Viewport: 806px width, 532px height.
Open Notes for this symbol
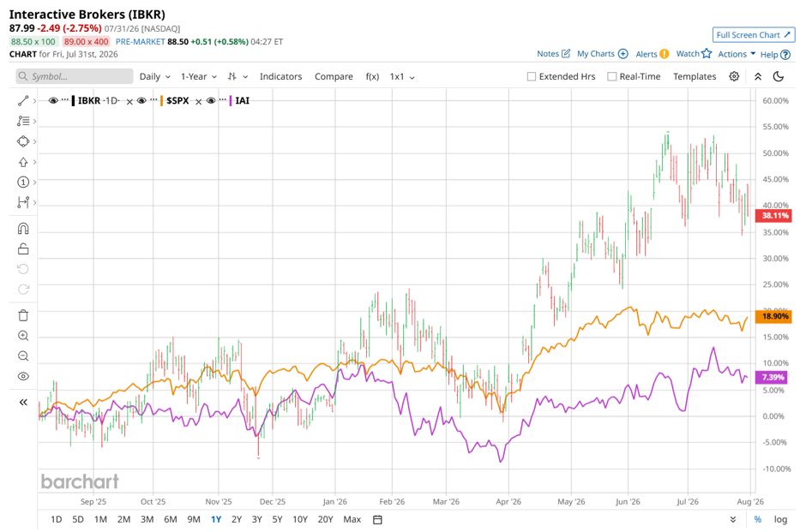[553, 53]
